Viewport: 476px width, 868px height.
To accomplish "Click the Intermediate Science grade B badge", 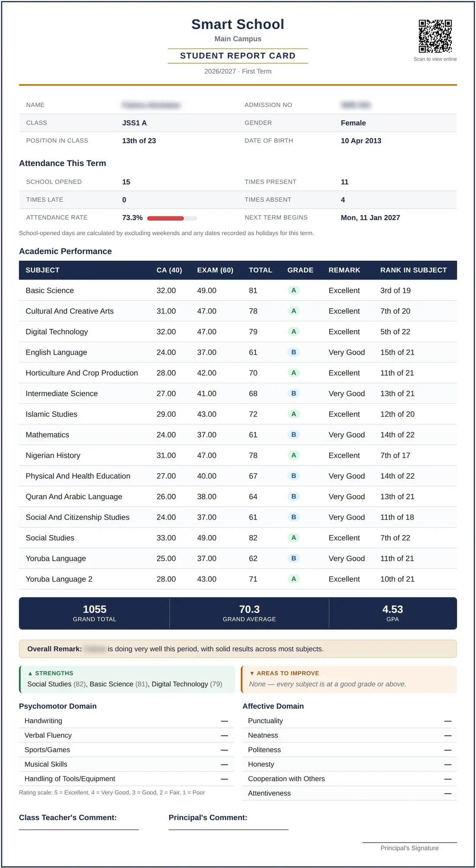I will [x=294, y=393].
